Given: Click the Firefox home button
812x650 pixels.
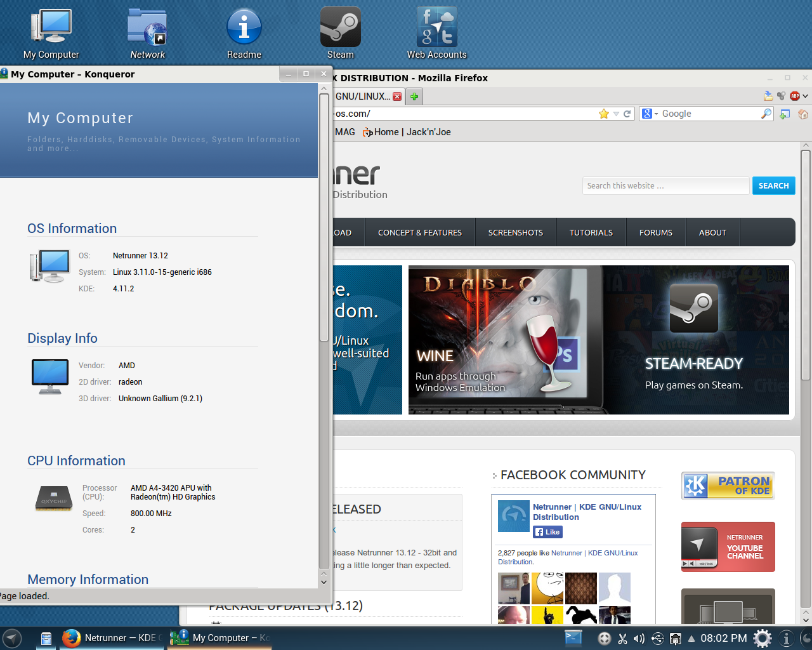Looking at the screenshot, I should [x=803, y=114].
